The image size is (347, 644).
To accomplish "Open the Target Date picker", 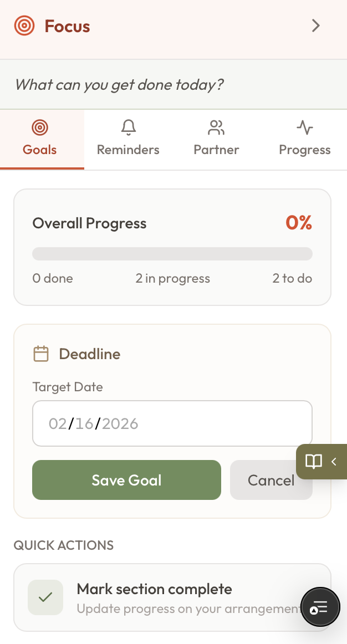I will pos(172,423).
